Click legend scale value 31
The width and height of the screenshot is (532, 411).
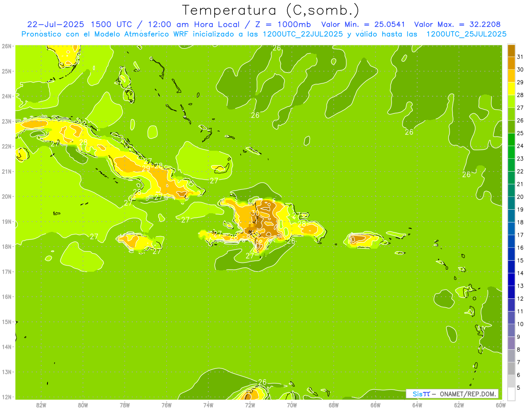[520, 57]
